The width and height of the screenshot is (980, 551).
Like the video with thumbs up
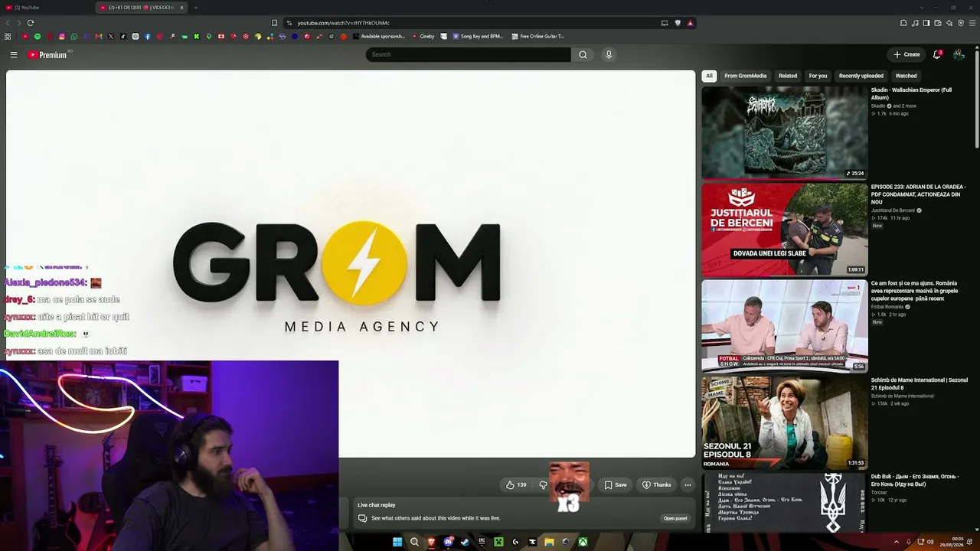coord(517,484)
